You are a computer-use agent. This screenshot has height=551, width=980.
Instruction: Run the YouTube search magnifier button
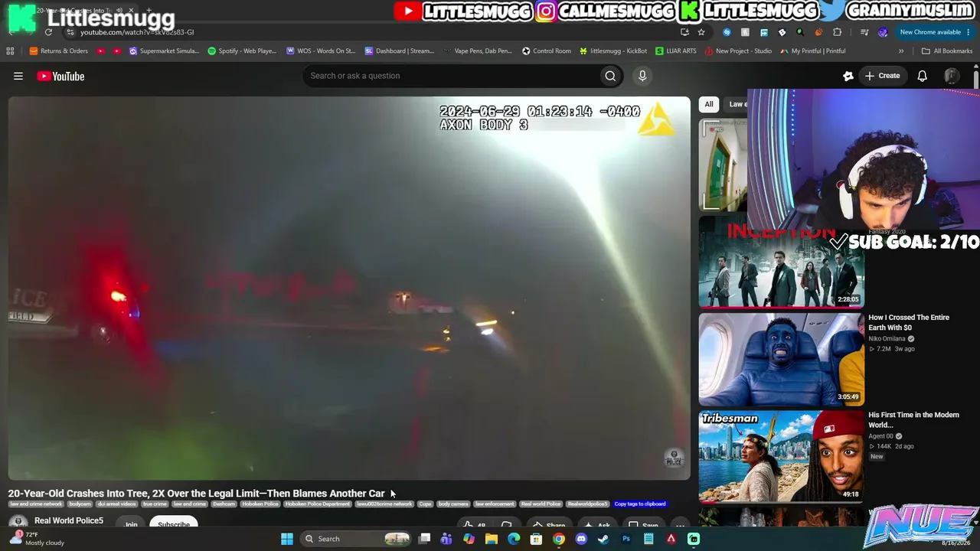[x=610, y=76]
